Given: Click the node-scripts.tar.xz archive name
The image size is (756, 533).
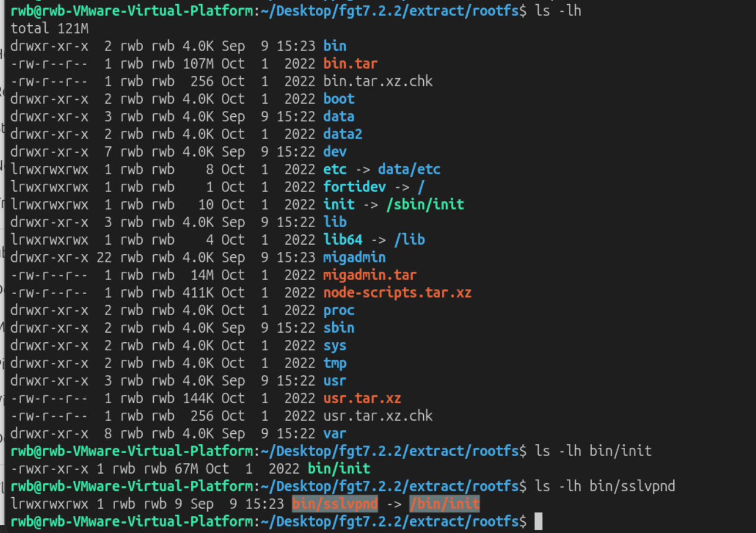Looking at the screenshot, I should point(397,292).
